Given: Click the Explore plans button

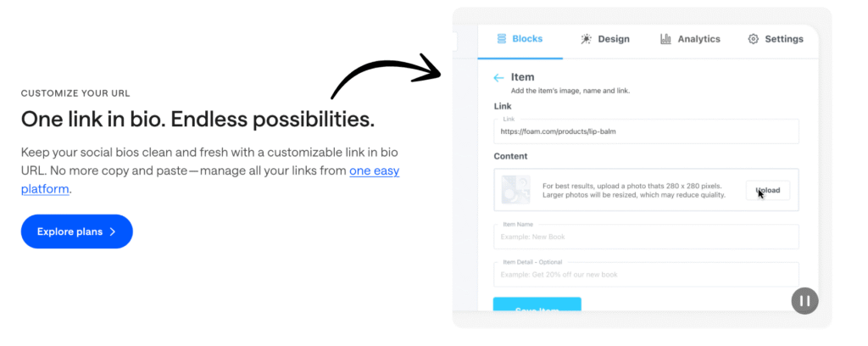Looking at the screenshot, I should [77, 232].
